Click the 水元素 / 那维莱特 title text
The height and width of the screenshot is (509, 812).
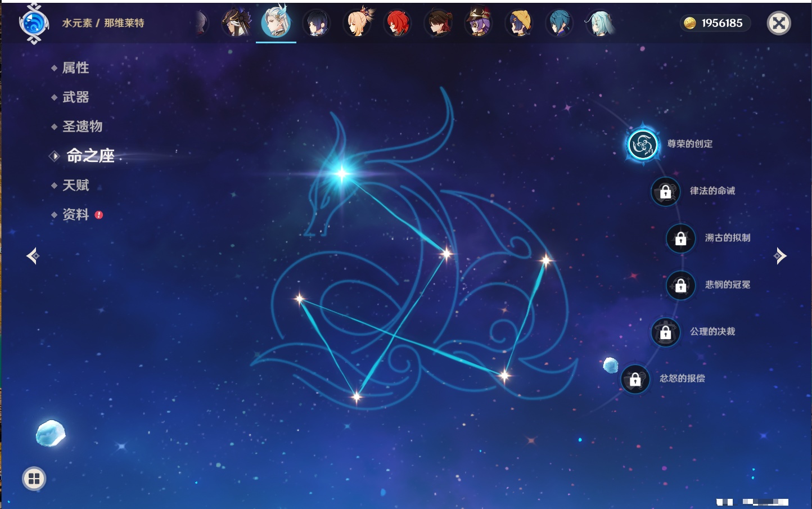point(103,23)
